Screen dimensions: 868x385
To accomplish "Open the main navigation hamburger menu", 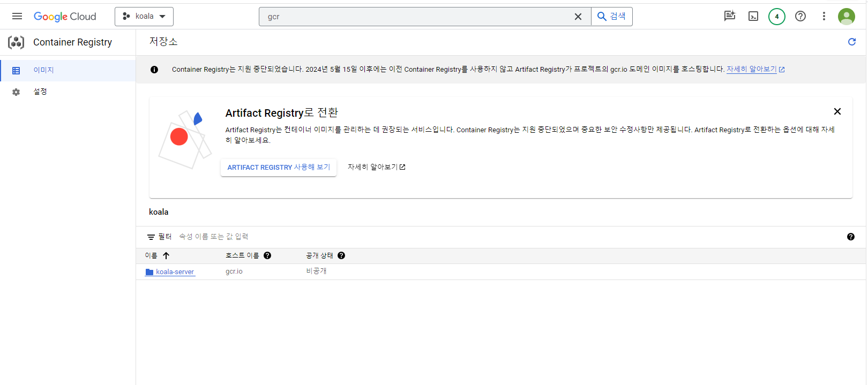I will [x=17, y=16].
